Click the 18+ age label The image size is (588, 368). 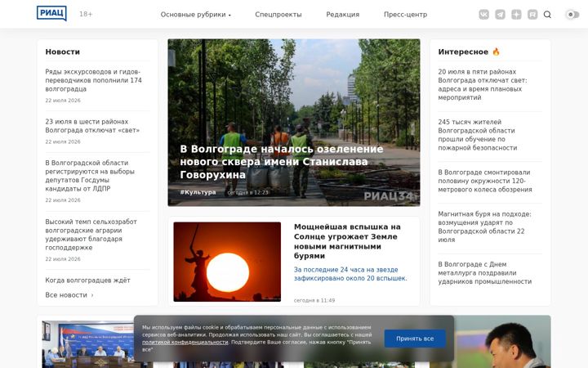pyautogui.click(x=86, y=14)
